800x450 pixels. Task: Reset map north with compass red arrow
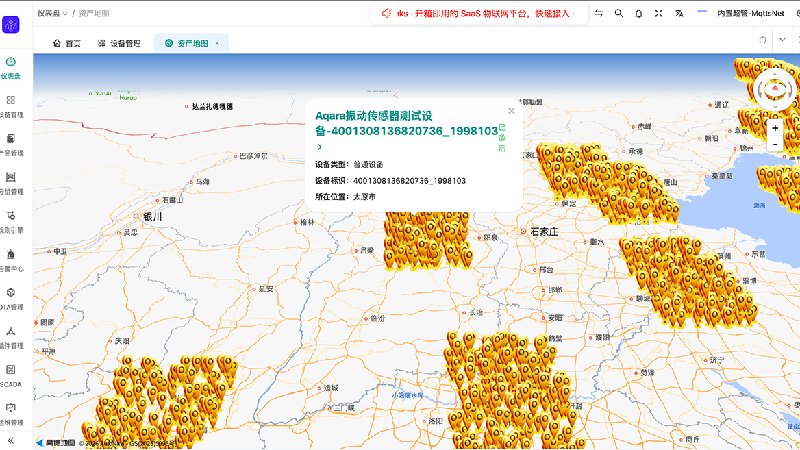[775, 89]
